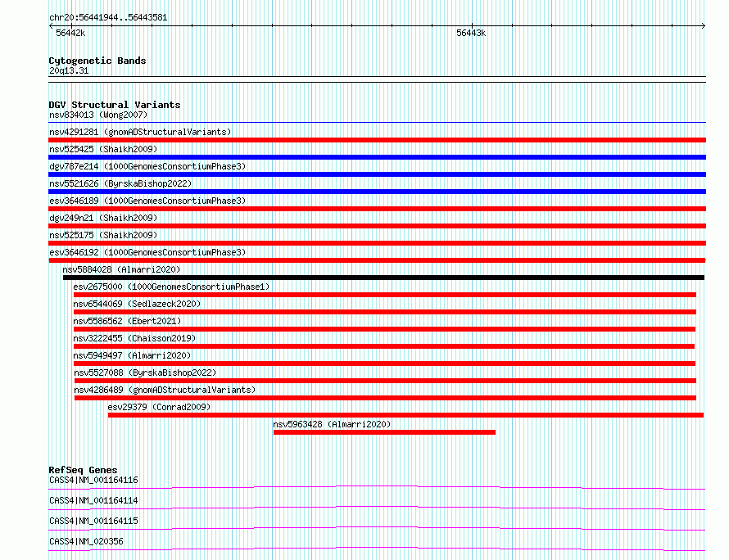Click nsv5949497 (Almarri2020) label
The height and width of the screenshot is (560, 729).
coord(132,355)
